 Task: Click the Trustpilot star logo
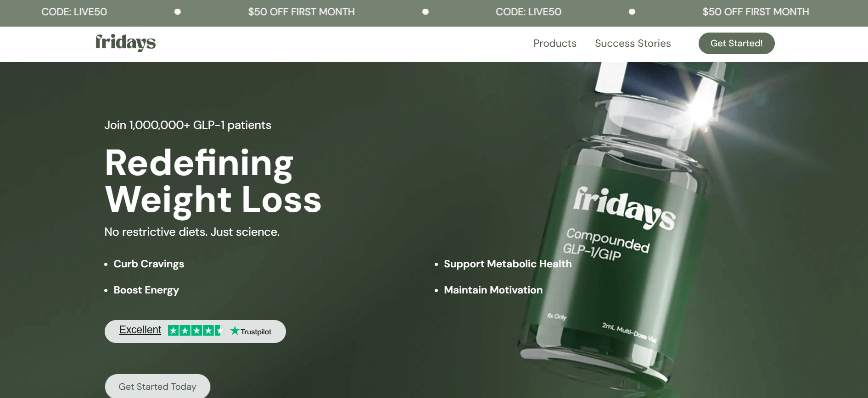(x=235, y=331)
